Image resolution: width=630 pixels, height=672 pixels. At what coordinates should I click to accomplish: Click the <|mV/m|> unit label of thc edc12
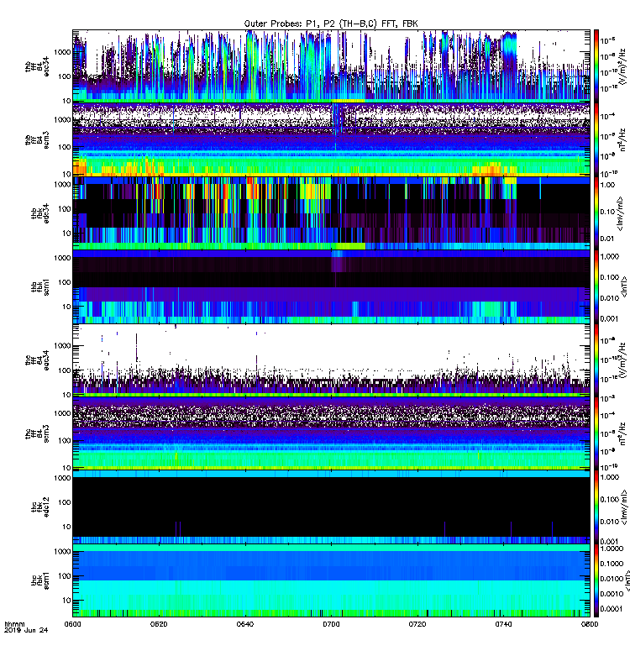click(x=624, y=507)
